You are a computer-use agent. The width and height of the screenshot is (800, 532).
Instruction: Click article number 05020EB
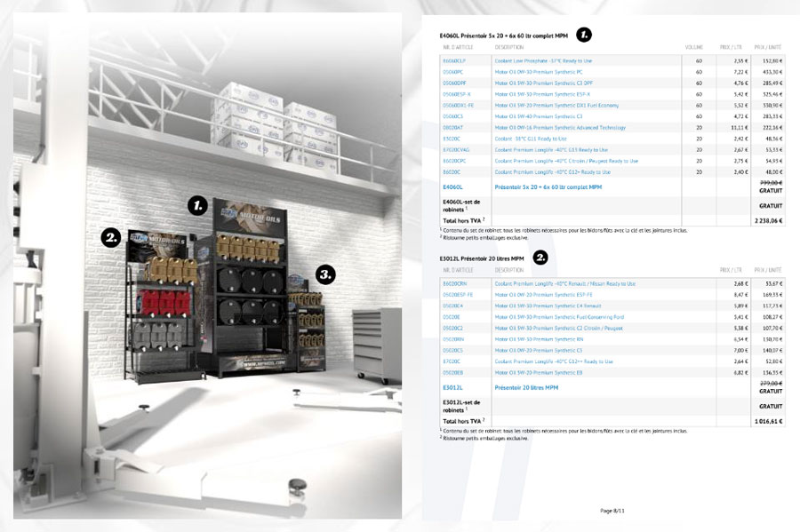tap(453, 373)
